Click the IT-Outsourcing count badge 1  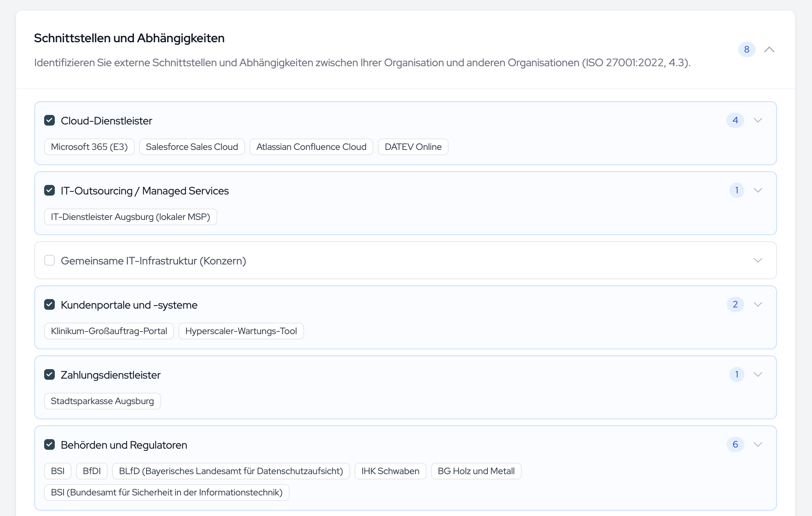[x=737, y=190]
